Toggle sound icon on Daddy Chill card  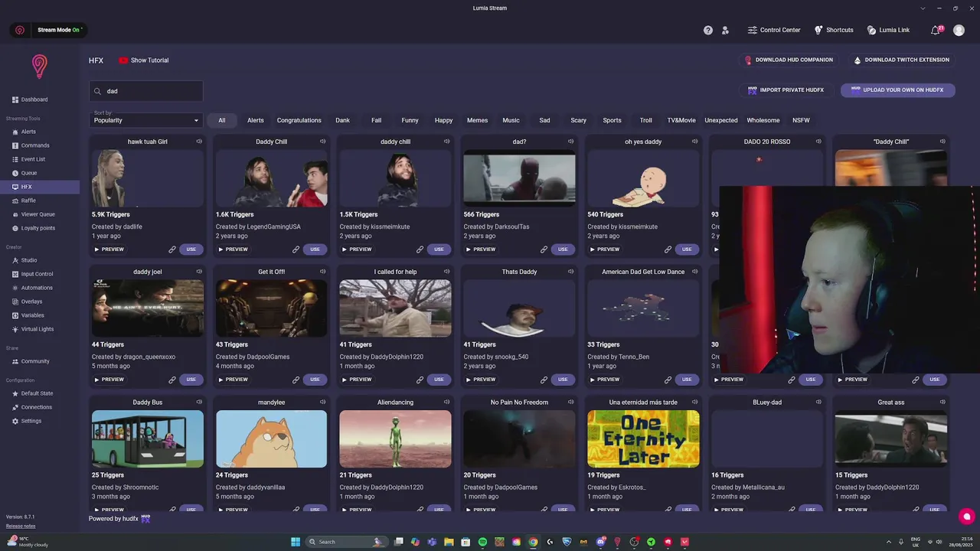click(x=323, y=142)
